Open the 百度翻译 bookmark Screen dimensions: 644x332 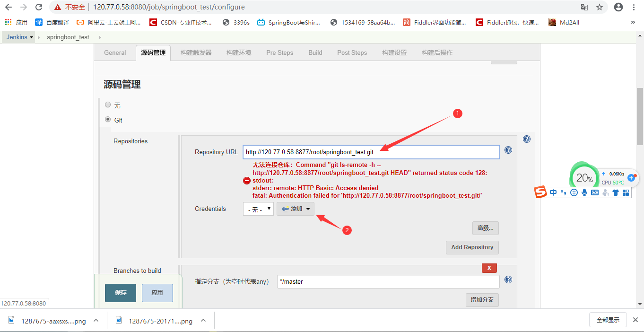(x=52, y=22)
